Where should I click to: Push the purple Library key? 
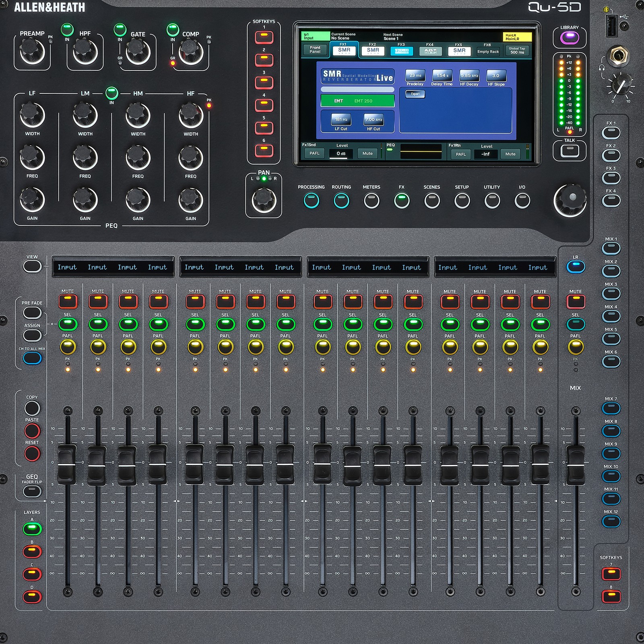point(570,38)
